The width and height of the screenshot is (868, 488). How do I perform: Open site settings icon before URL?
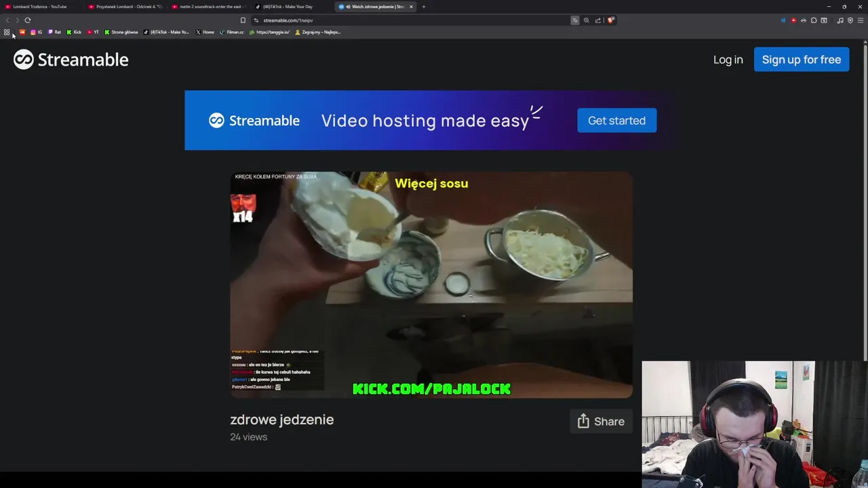click(x=256, y=20)
